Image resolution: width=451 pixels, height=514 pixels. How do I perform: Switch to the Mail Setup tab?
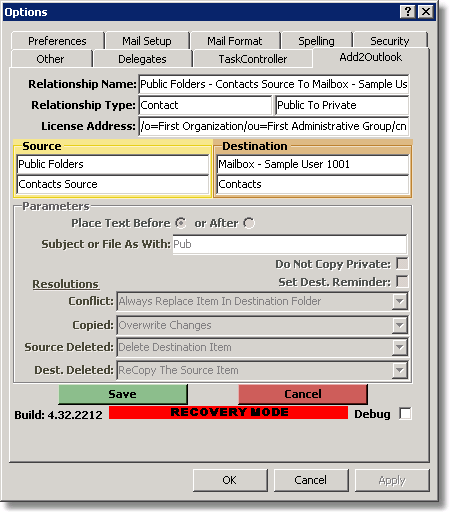click(147, 41)
